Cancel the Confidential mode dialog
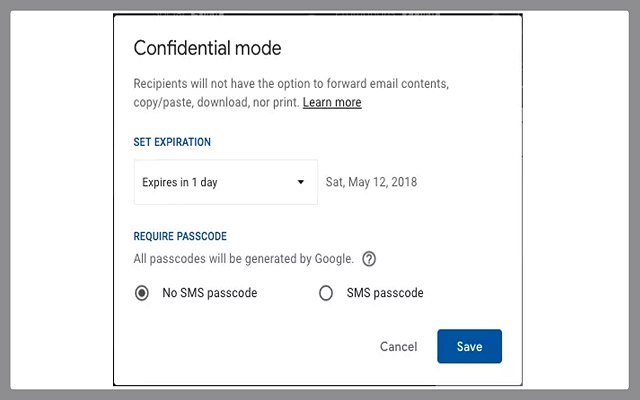Viewport: 640px width, 400px height. click(x=398, y=346)
